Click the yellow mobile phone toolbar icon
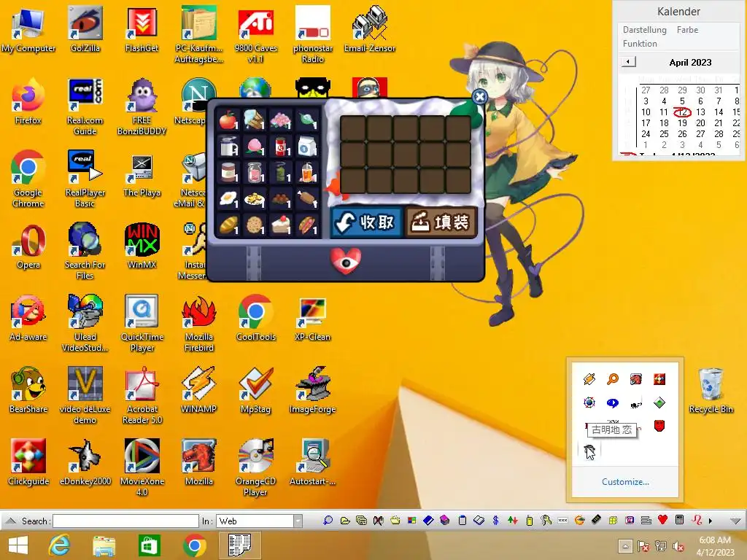Viewport: 747px width, 560px height. point(530,521)
